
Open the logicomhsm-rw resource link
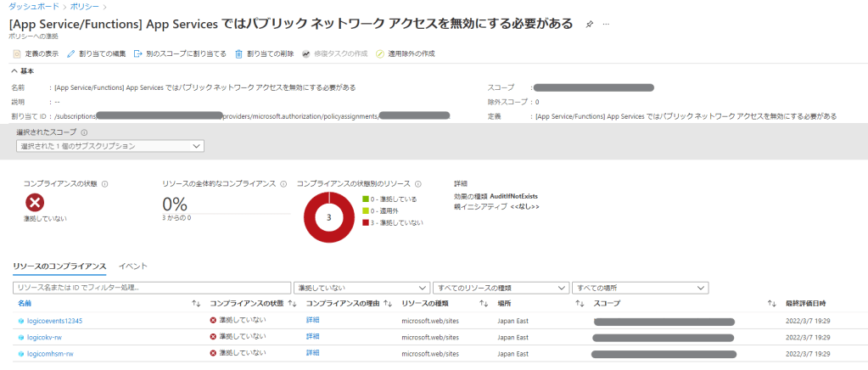[x=51, y=353]
